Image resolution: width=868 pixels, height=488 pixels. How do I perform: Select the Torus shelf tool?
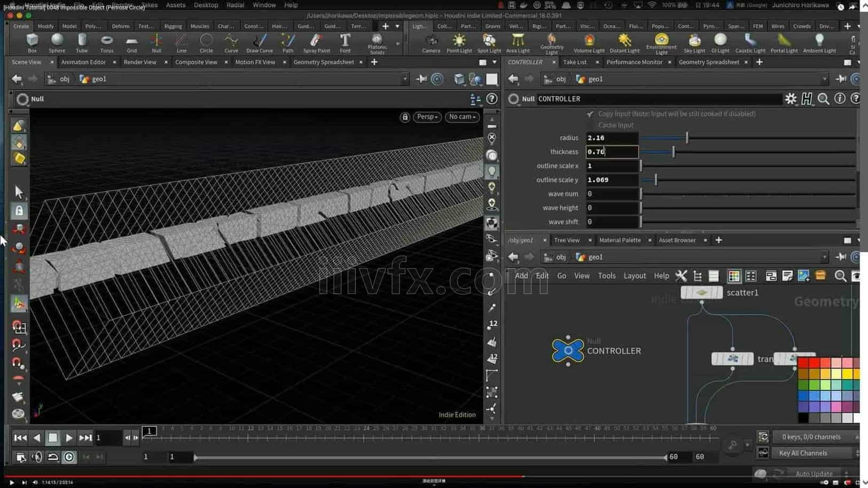(107, 43)
